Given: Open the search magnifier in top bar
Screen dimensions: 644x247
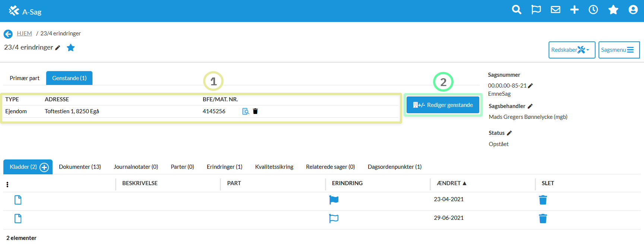Looking at the screenshot, I should coord(517,10).
